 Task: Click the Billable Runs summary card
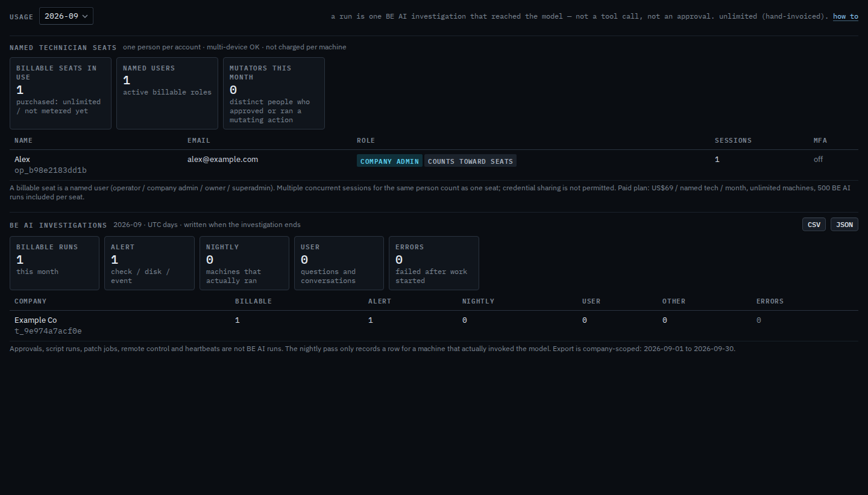tap(55, 263)
